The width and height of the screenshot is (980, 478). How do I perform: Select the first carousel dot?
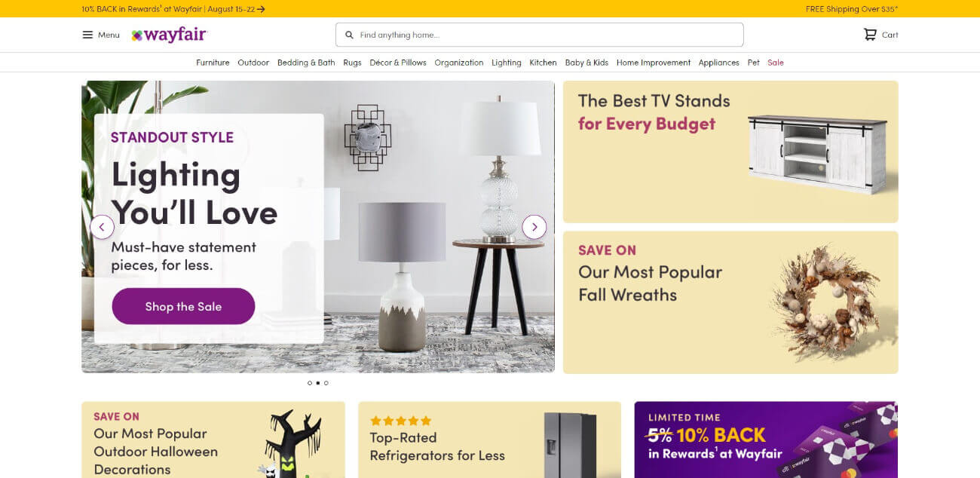tap(310, 383)
